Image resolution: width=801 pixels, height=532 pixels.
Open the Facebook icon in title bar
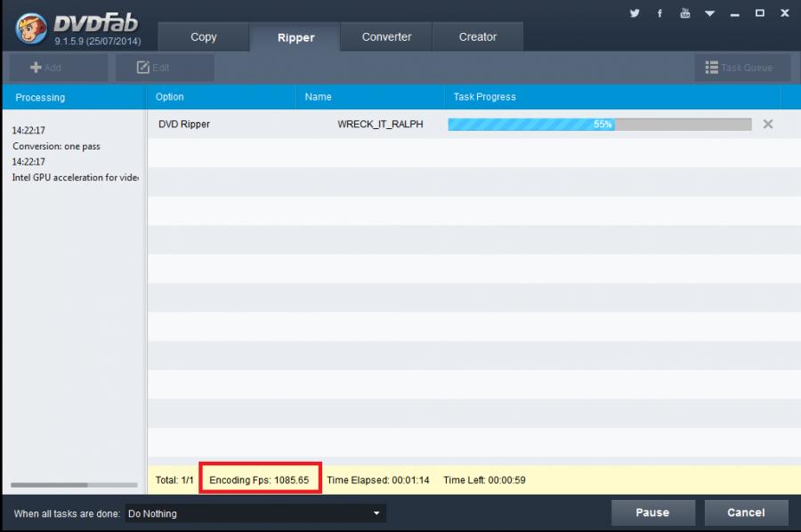click(x=659, y=13)
